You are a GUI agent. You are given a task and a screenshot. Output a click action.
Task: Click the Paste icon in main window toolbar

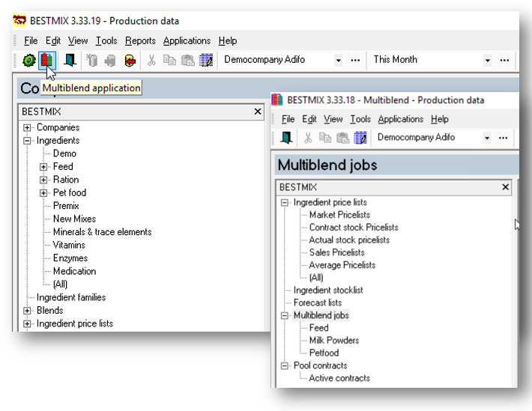click(187, 61)
